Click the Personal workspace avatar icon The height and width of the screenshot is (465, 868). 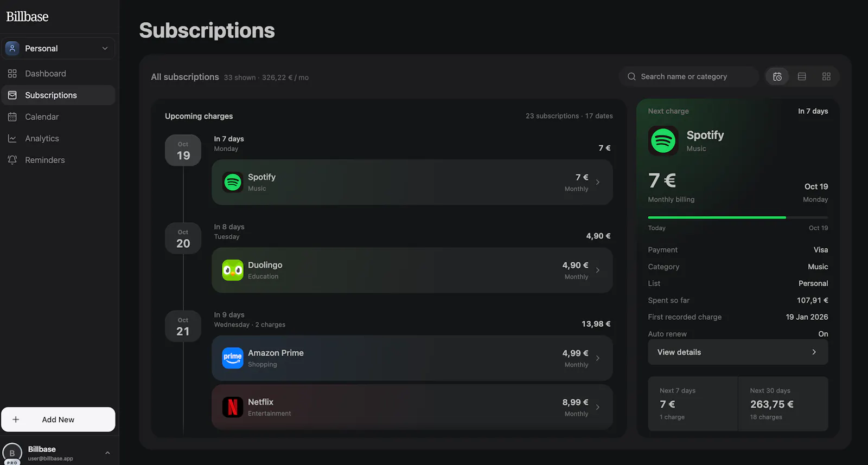point(12,48)
